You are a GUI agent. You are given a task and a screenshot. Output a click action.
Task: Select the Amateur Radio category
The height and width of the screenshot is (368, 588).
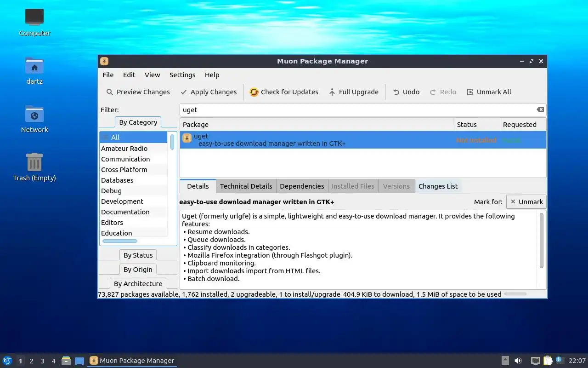[x=133, y=149]
